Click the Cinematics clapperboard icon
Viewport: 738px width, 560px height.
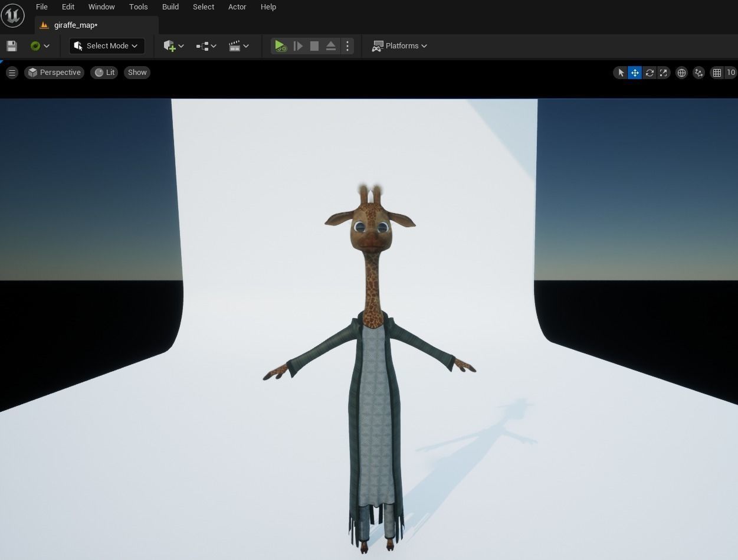[234, 46]
